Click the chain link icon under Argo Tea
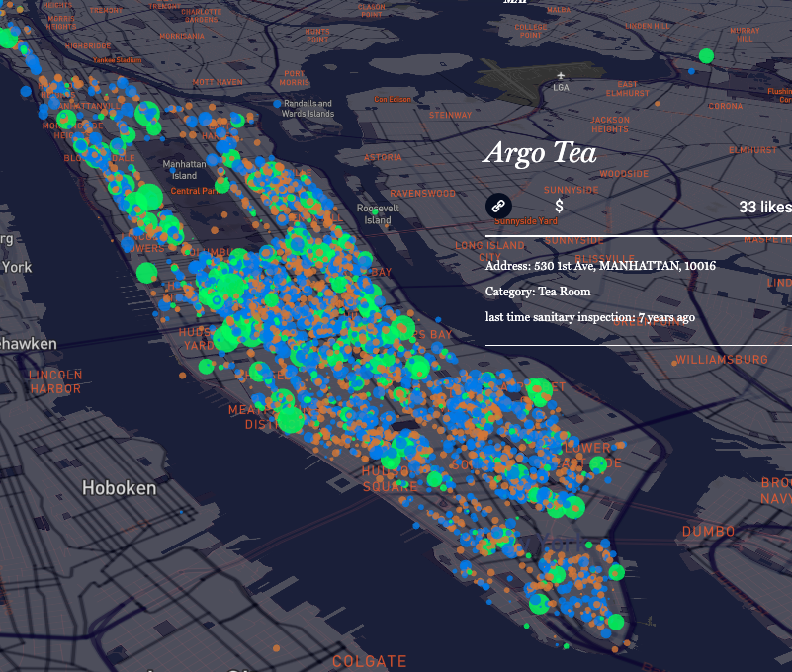 [x=498, y=206]
